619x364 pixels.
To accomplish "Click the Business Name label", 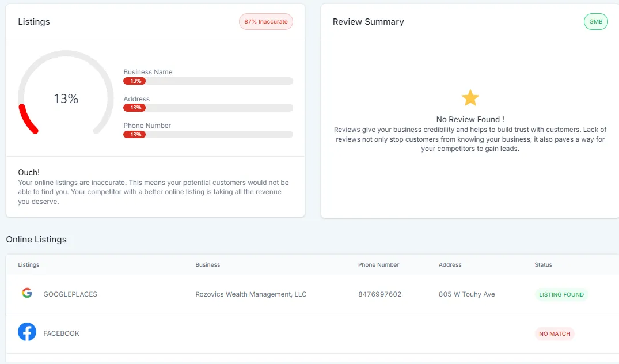I will click(148, 72).
